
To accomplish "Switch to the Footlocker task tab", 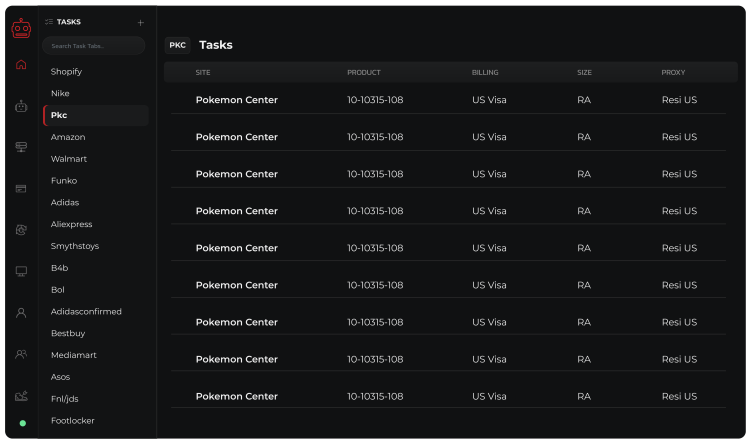I will click(73, 421).
